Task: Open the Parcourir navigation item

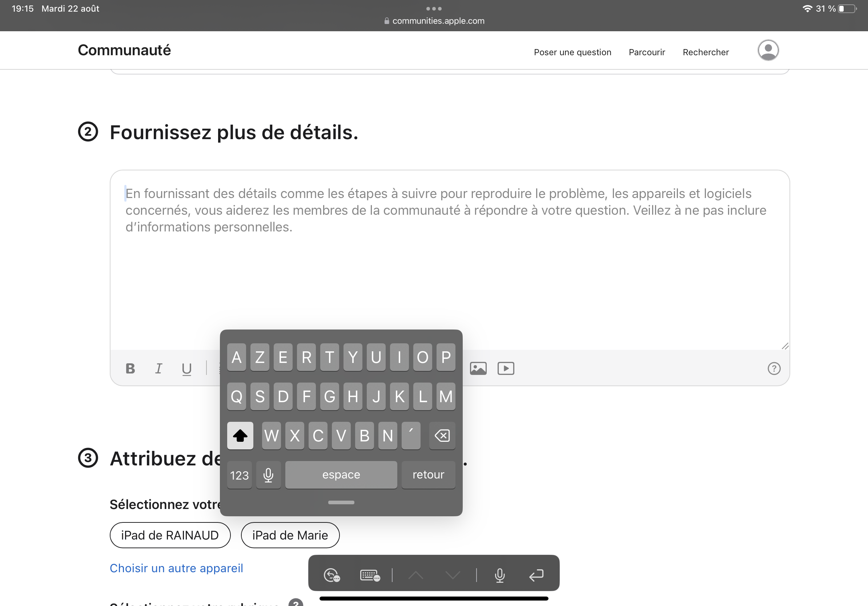Action: click(647, 52)
